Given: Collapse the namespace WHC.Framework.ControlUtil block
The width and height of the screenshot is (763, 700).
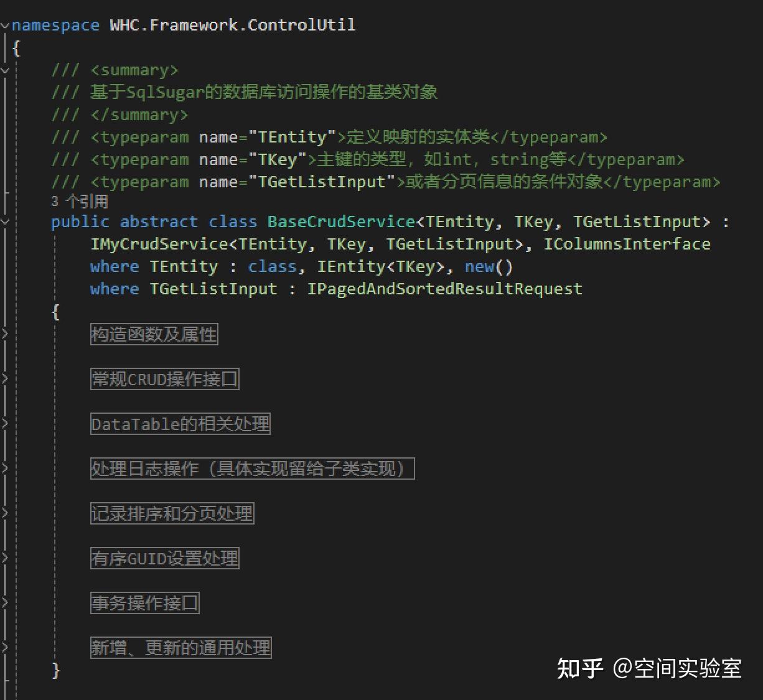Looking at the screenshot, I should [5, 26].
